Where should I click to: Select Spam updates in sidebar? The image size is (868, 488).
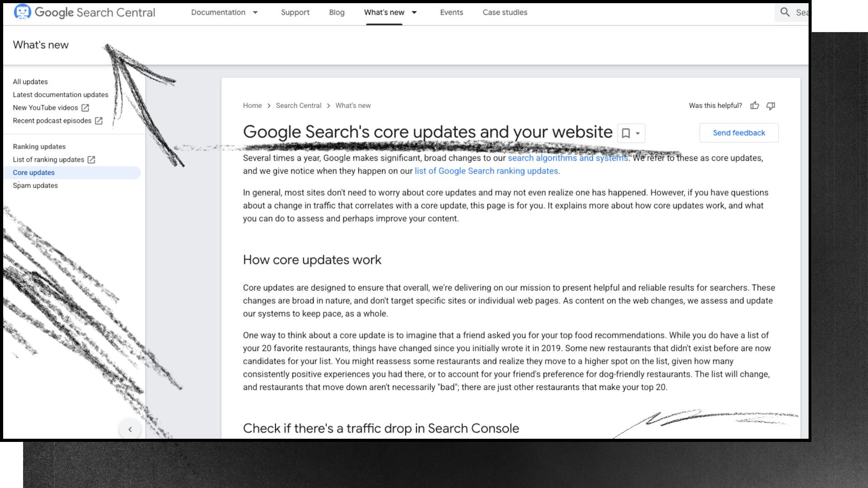(x=35, y=186)
